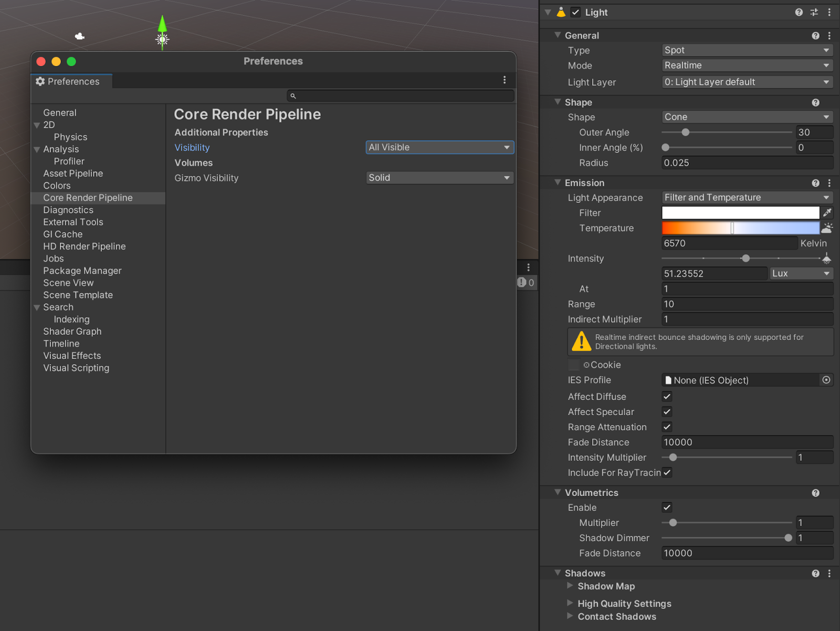Toggle the Volumetrics Enable checkbox

coord(667,508)
